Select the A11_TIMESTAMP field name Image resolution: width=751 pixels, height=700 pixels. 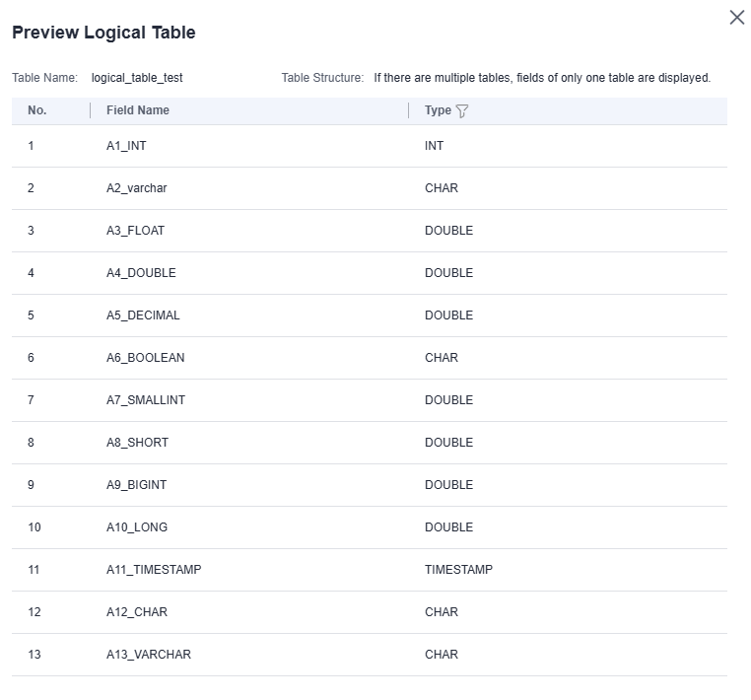154,570
